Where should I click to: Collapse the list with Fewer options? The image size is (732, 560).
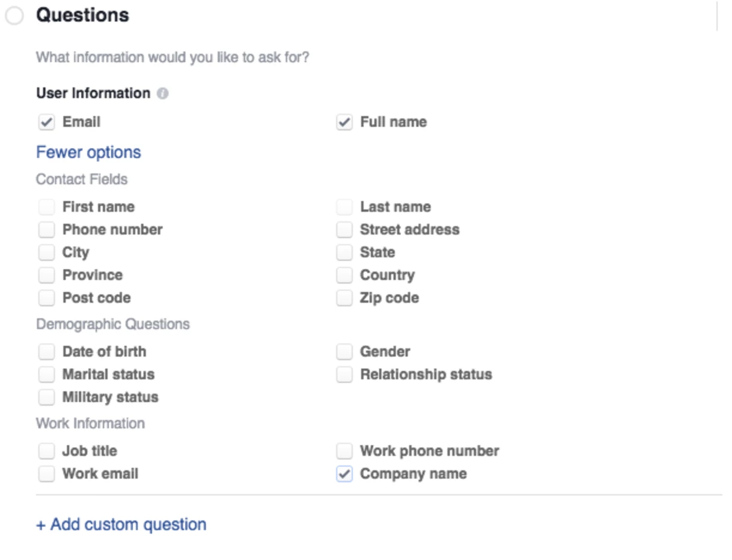(x=89, y=152)
